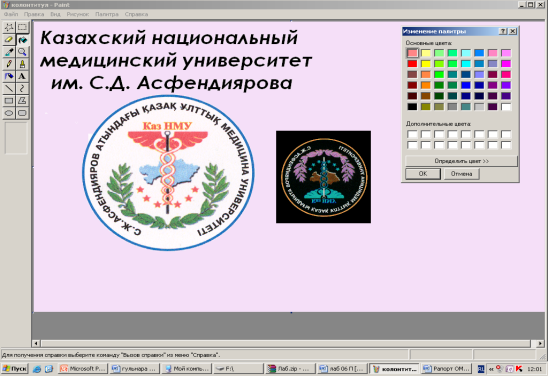Switch to Лаб.zip taskbar window

[x=290, y=369]
